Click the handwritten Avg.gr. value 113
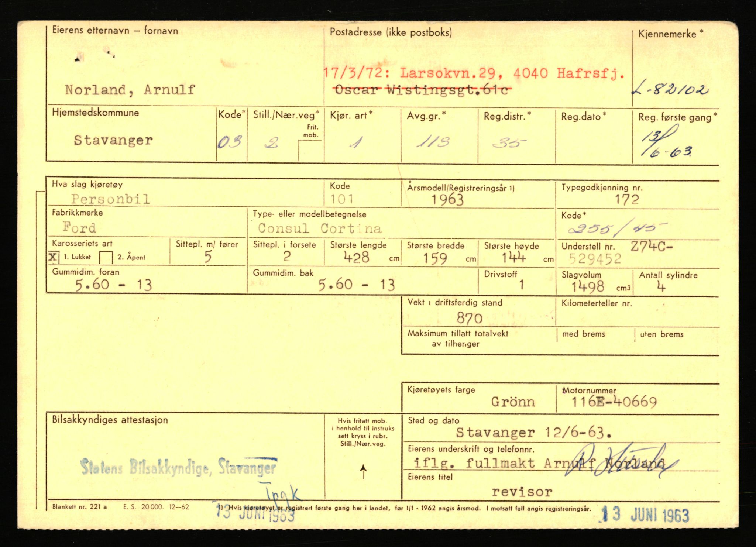756x547 pixels. click(433, 142)
